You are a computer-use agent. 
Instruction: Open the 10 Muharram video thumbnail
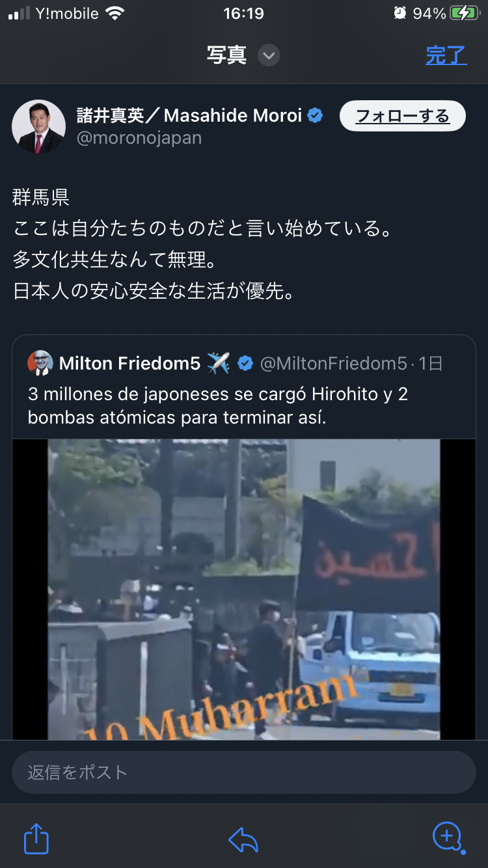(244, 589)
